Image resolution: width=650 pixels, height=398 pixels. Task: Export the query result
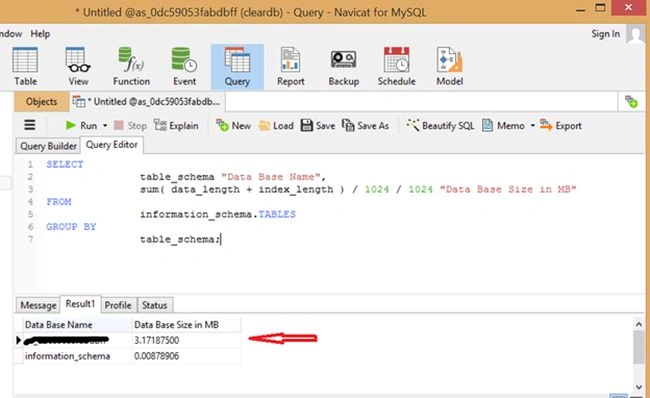click(561, 126)
